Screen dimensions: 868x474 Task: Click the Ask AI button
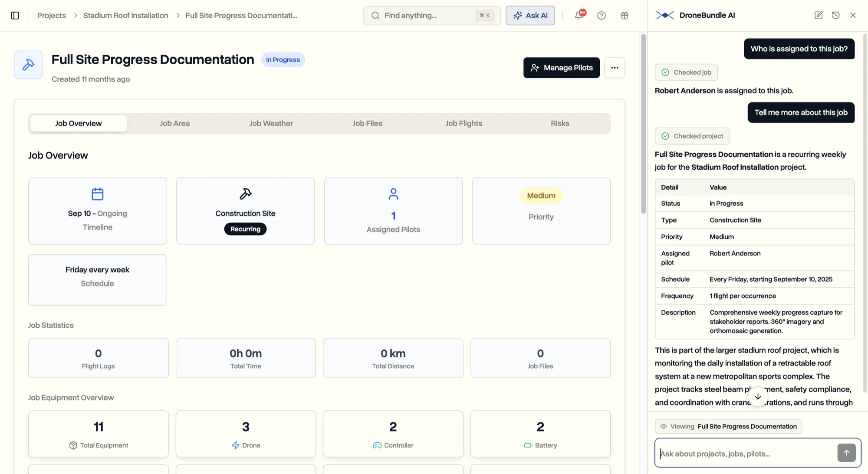coord(530,16)
